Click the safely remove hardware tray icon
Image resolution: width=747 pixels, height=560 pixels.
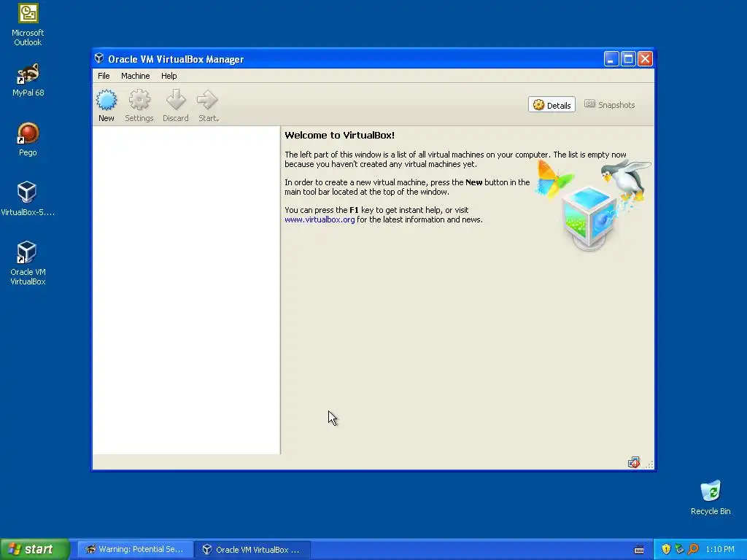pos(679,550)
